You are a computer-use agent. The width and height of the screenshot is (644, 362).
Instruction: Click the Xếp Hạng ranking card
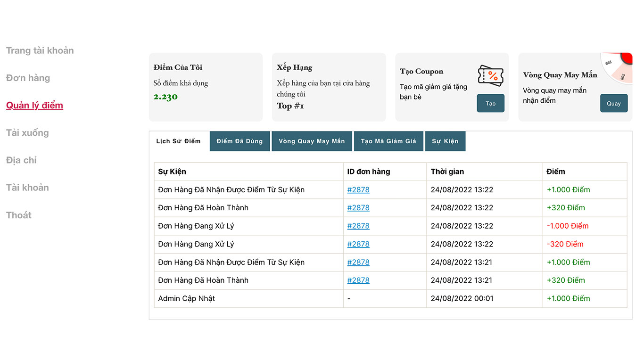329,87
